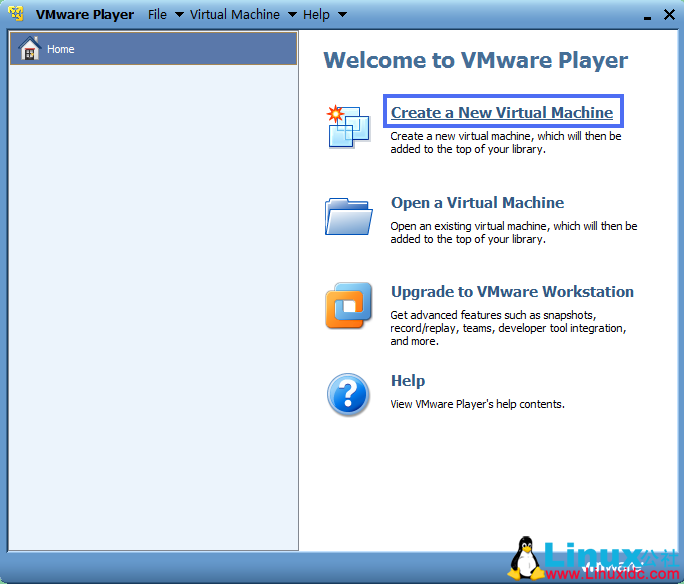Expand the Help menu dropdown arrow
This screenshot has height=584, width=684.
[342, 15]
